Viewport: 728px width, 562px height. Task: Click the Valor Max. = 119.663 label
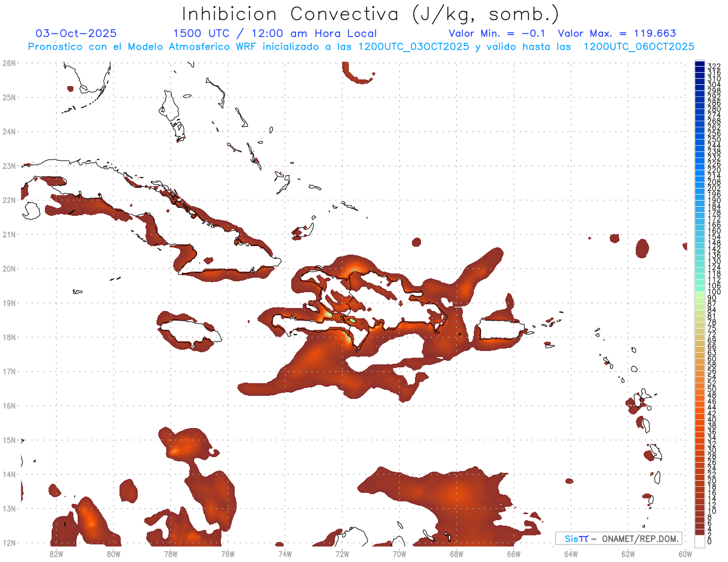(x=617, y=33)
